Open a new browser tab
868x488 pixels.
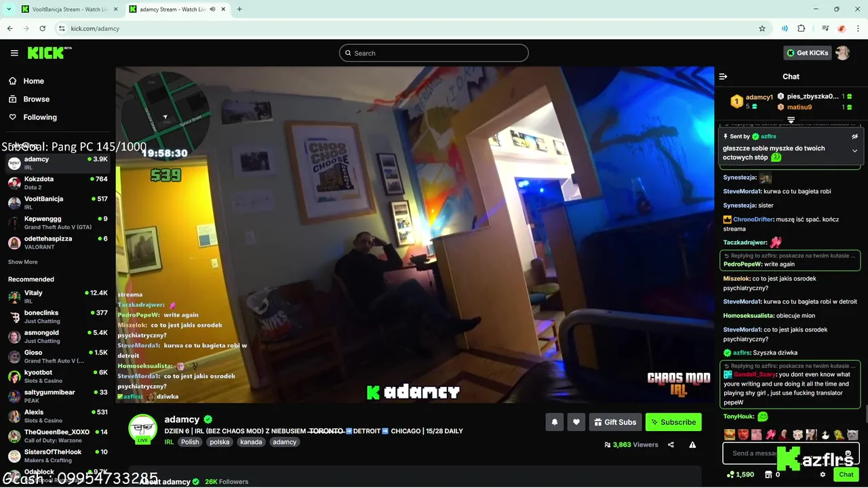tap(239, 9)
